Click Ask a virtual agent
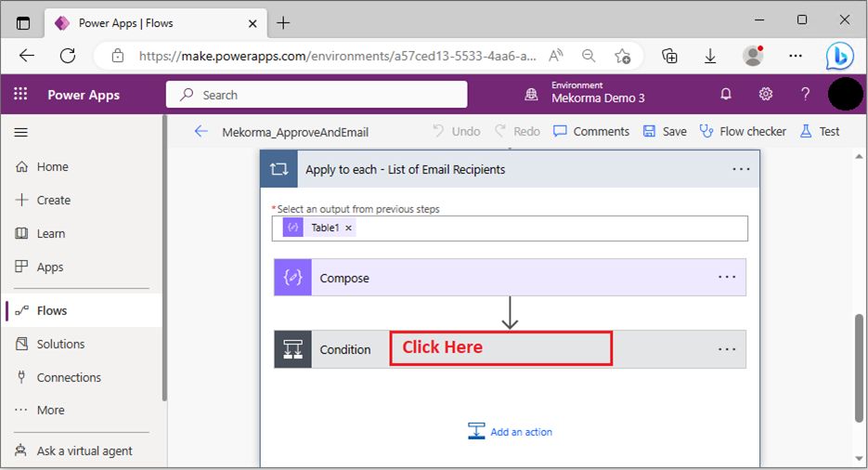 point(83,450)
